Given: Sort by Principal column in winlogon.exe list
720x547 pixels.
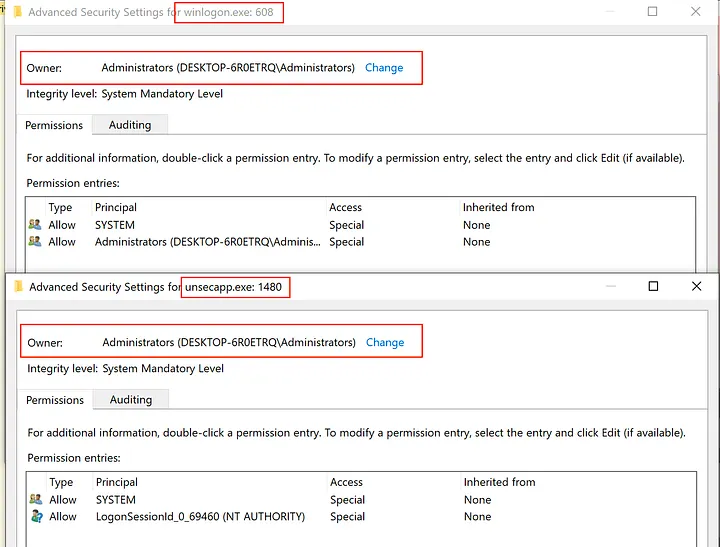Looking at the screenshot, I should [x=116, y=207].
